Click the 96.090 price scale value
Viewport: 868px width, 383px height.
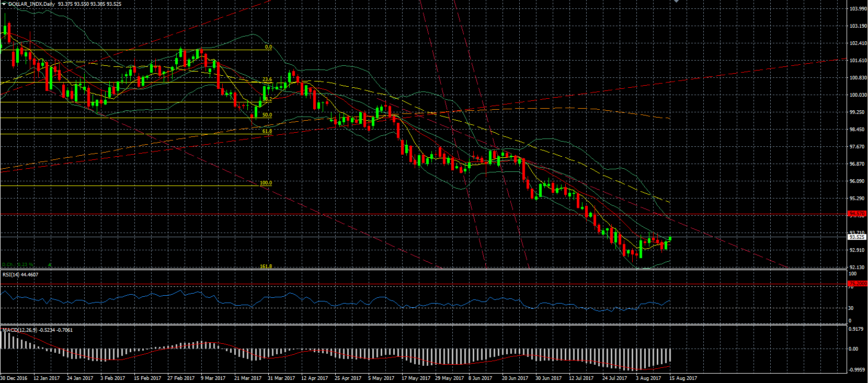[x=856, y=181]
